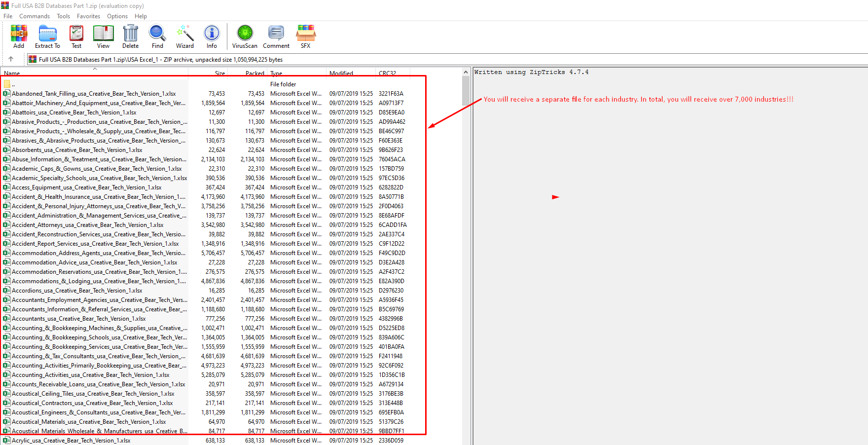Sort by Packed column header
This screenshot has height=445, width=868.
[x=248, y=73]
